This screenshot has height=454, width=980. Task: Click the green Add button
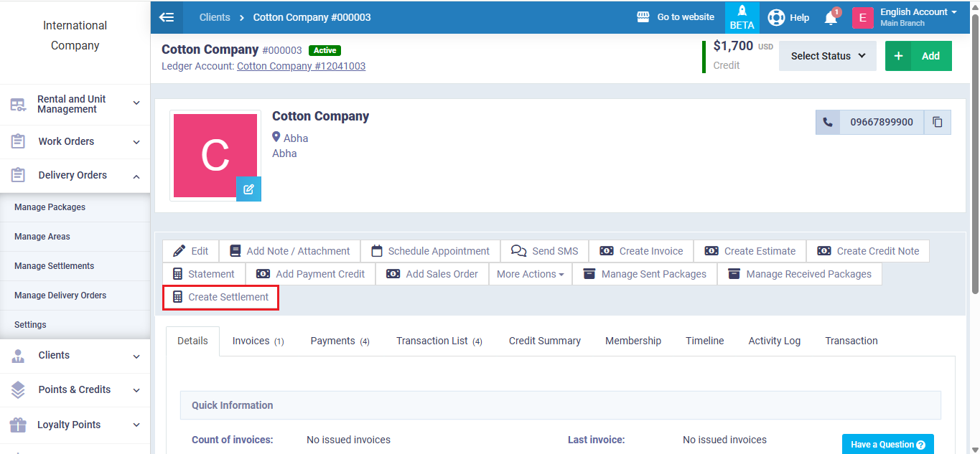pos(918,56)
